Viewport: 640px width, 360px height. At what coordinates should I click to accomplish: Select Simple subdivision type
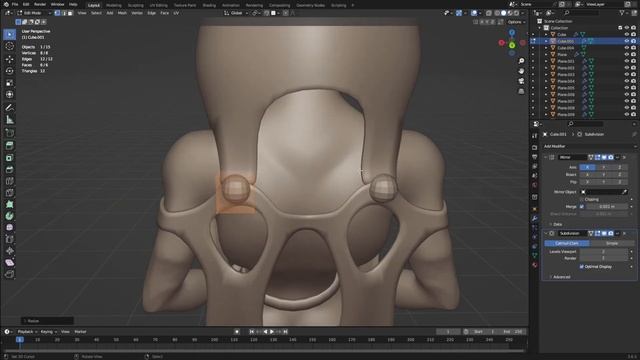click(612, 243)
